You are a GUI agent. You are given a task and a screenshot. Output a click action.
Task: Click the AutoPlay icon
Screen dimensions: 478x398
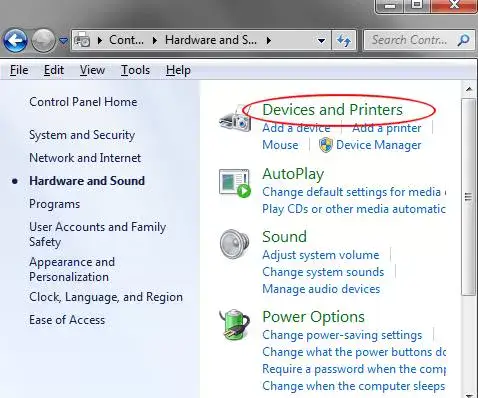(x=235, y=183)
